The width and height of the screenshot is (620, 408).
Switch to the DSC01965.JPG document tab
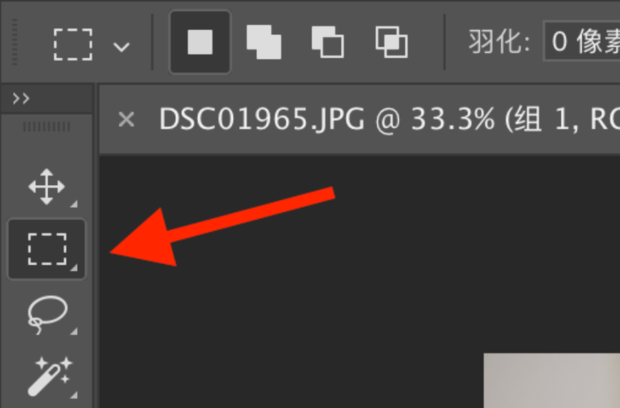point(389,119)
